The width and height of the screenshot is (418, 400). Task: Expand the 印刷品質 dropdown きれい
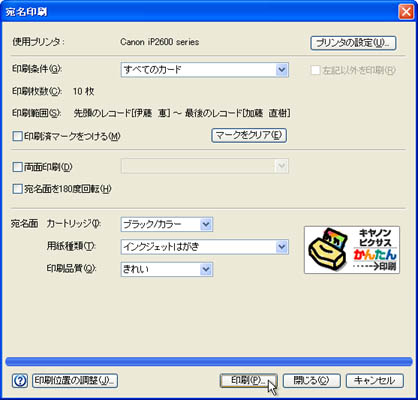[167, 269]
